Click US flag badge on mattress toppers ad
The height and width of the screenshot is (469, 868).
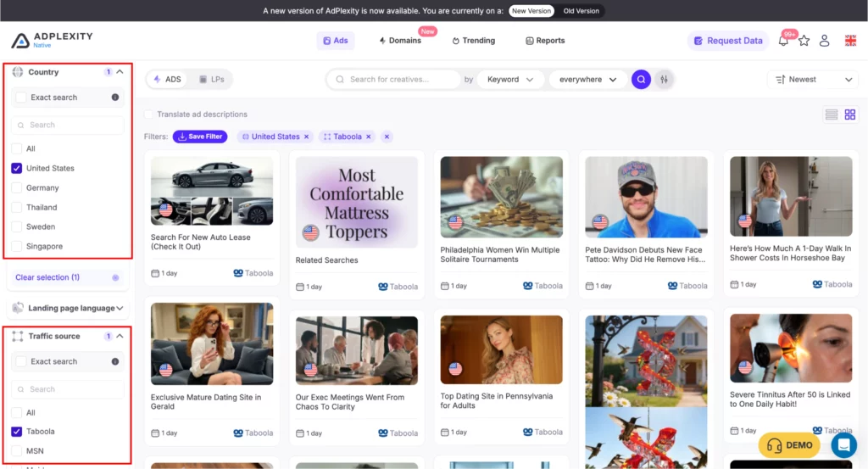(x=310, y=232)
